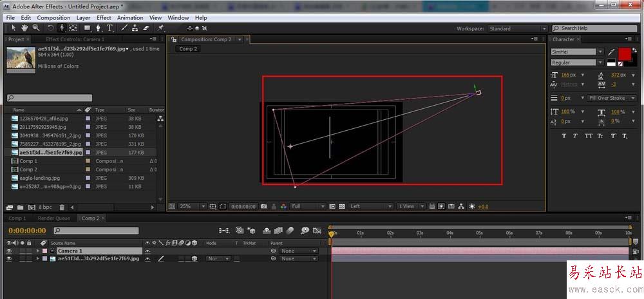The image size is (644, 299).
Task: Expand the ae51f3d jpg layer properties
Action: click(38, 259)
